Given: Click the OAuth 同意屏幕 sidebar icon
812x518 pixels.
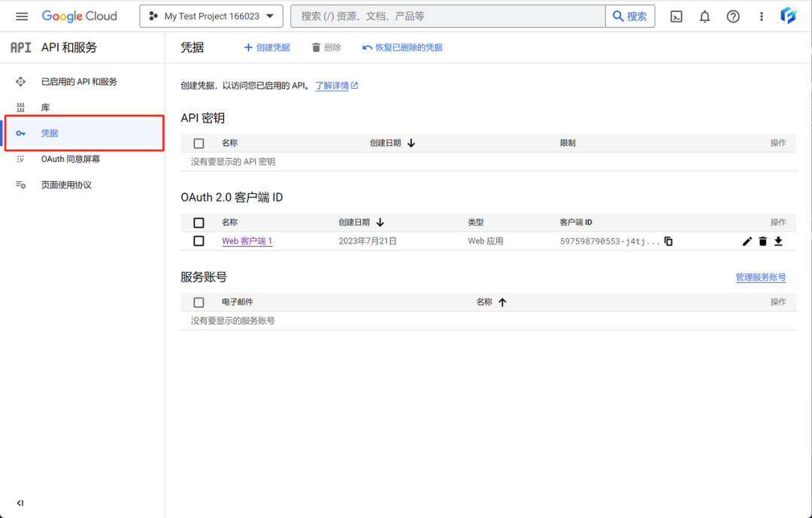Looking at the screenshot, I should [x=21, y=159].
